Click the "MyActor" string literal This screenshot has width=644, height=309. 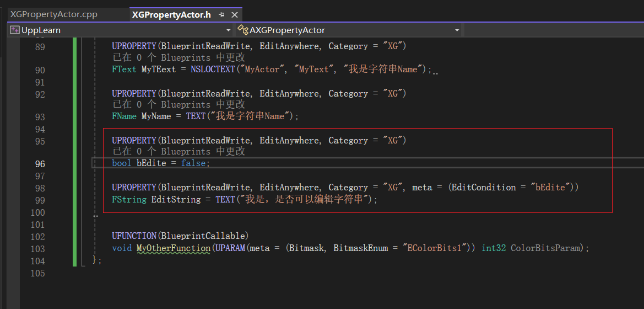[262, 70]
